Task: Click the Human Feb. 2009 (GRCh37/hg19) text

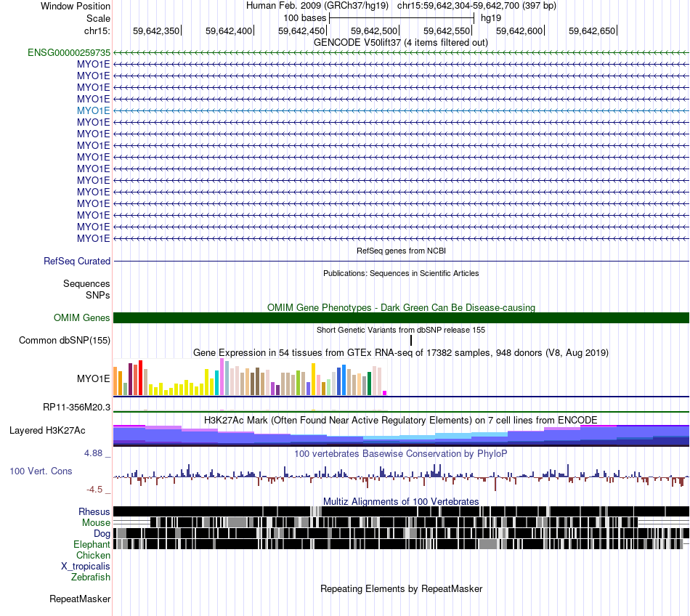Action: click(317, 6)
